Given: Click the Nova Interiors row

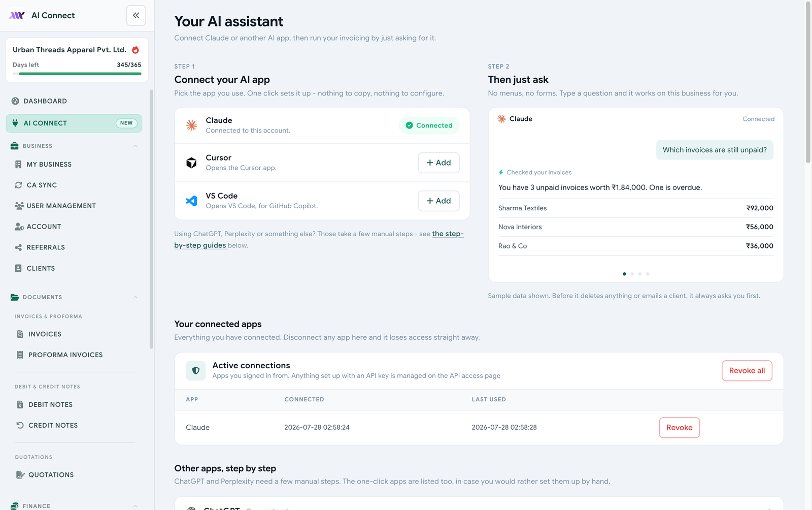Looking at the screenshot, I should click(636, 227).
